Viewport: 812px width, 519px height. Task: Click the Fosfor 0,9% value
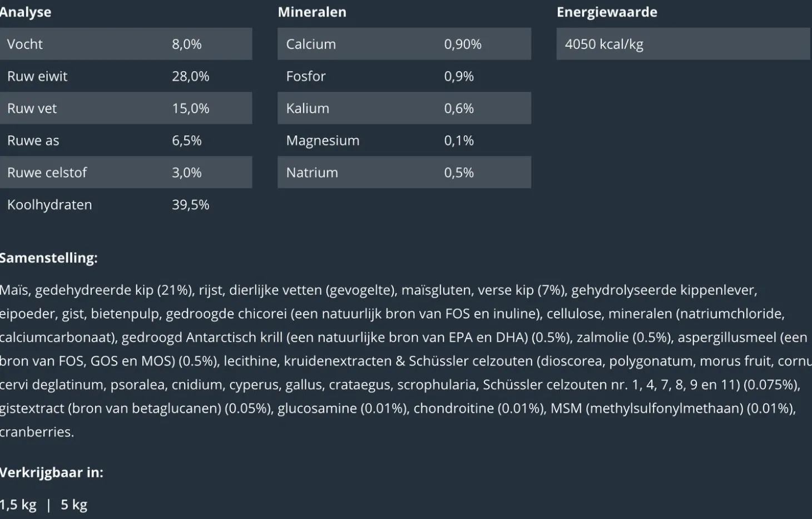(459, 76)
